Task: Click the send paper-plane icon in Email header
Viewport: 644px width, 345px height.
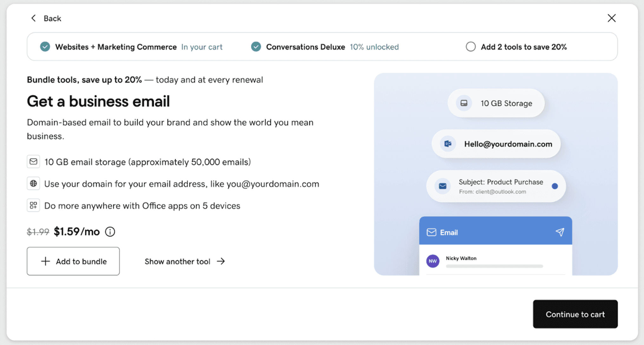Action: [560, 232]
